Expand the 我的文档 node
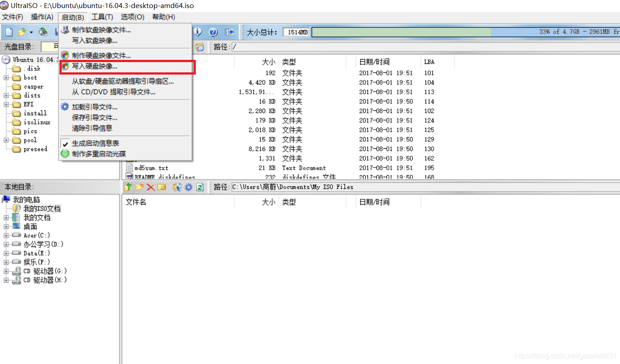The image size is (620, 364). pos(6,218)
